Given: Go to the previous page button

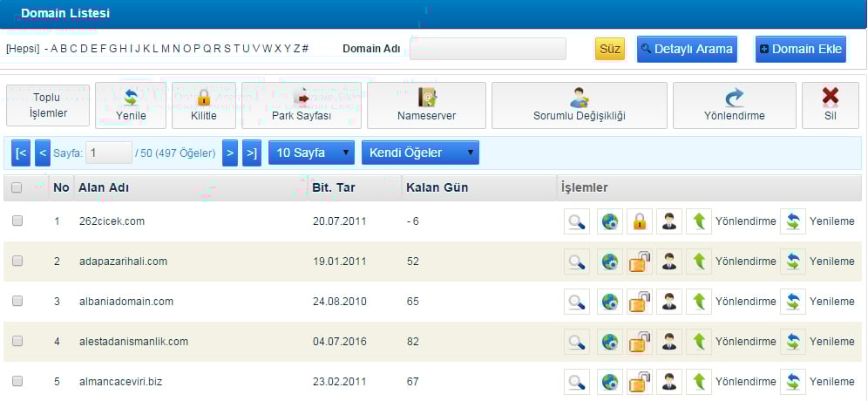Looking at the screenshot, I should (x=43, y=153).
